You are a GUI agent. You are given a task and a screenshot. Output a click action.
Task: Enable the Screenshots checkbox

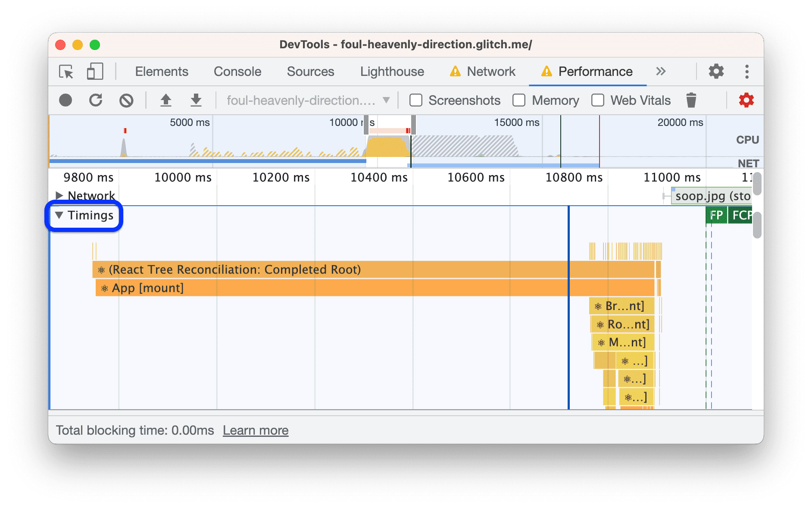coord(416,100)
